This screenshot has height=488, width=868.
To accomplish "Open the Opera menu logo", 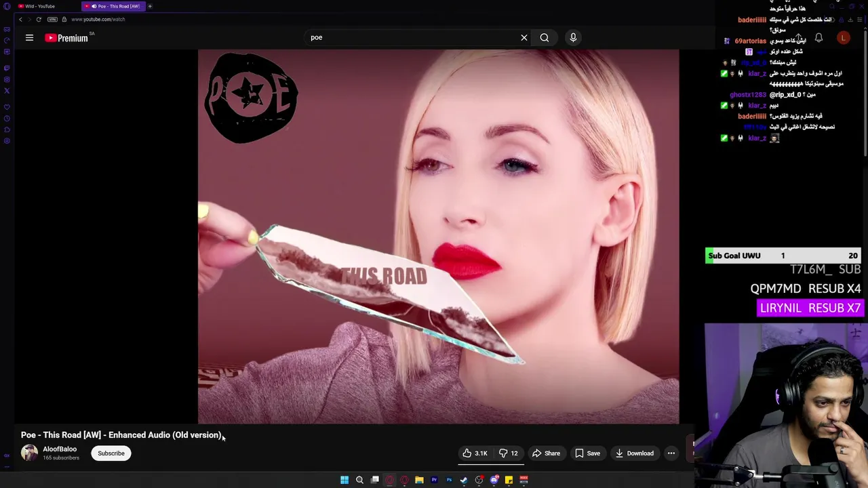I will pos(7,6).
